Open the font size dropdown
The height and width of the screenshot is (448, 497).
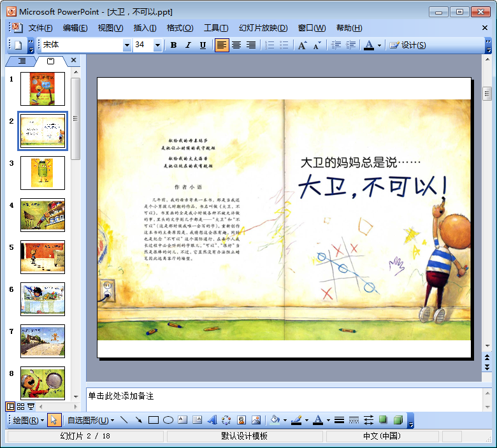157,45
